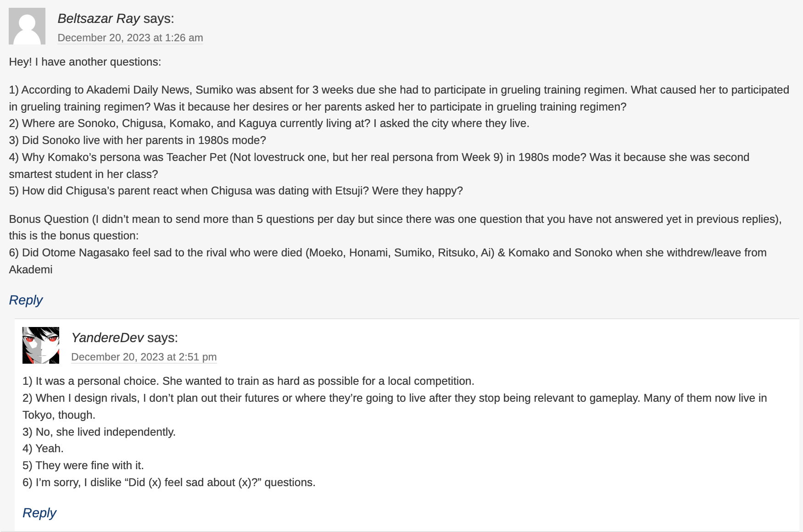Open the YandereDev author name

pyautogui.click(x=107, y=338)
